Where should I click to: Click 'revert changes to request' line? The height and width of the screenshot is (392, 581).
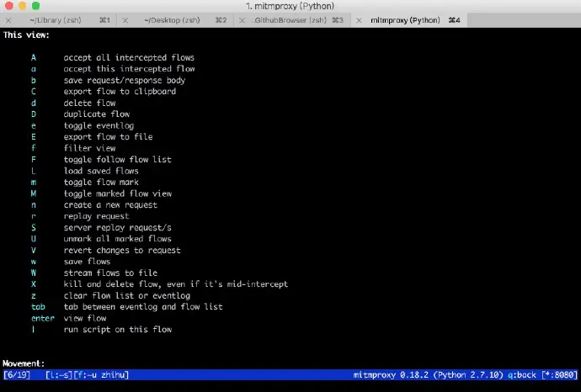122,251
